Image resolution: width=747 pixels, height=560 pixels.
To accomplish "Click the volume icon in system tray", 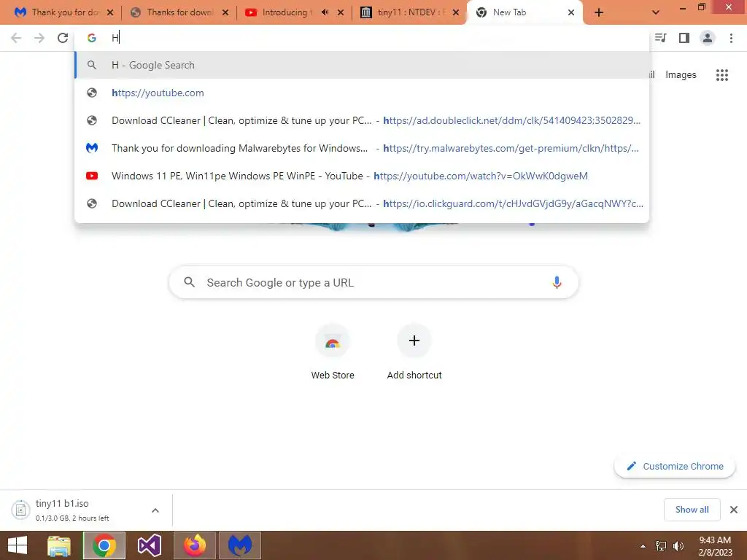I will (x=678, y=545).
